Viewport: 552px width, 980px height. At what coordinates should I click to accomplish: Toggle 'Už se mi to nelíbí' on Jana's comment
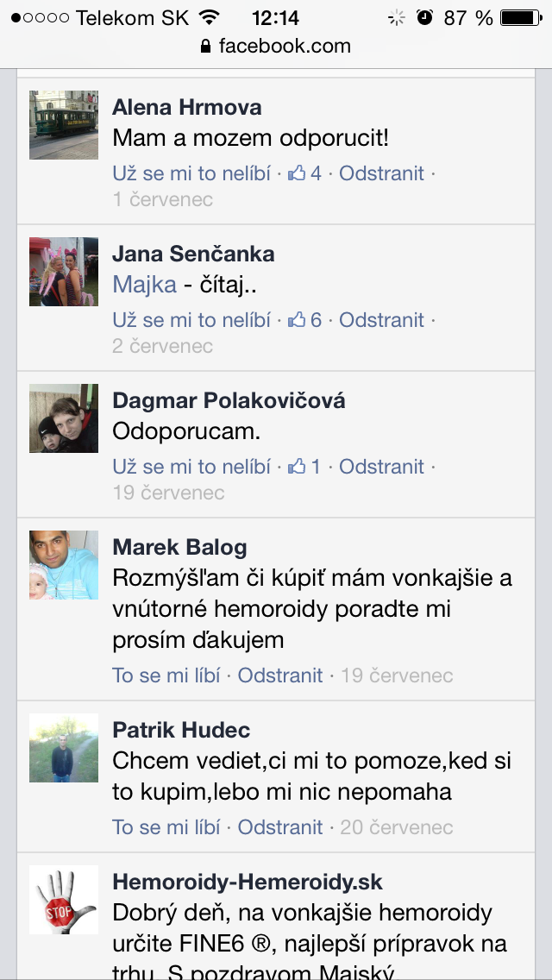point(191,320)
